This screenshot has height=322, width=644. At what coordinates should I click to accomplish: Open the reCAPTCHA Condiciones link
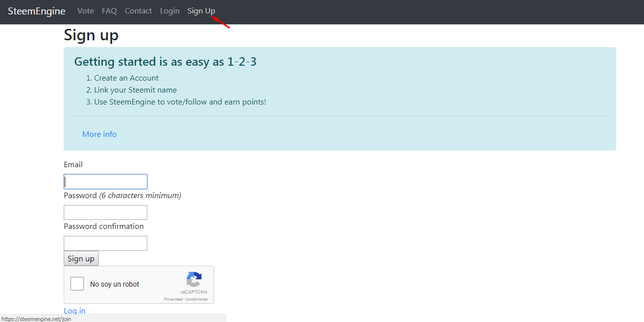point(197,299)
